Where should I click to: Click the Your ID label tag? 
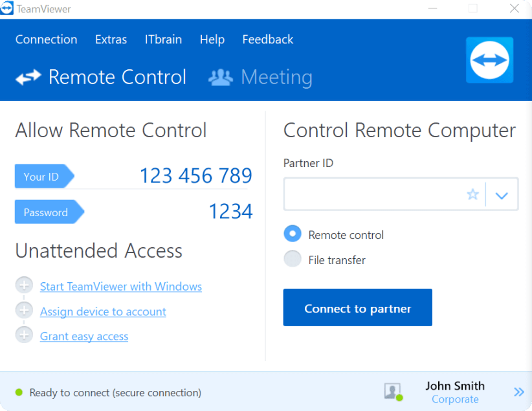click(x=45, y=176)
